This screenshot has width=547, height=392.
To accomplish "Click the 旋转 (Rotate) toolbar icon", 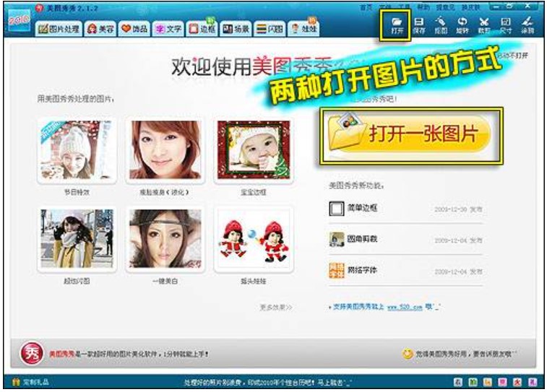I will pos(462,25).
